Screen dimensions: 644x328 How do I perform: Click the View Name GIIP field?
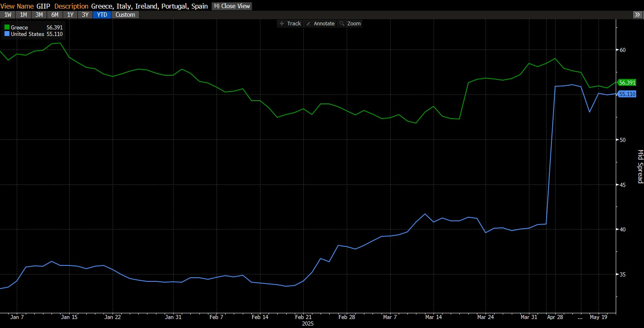coord(43,6)
